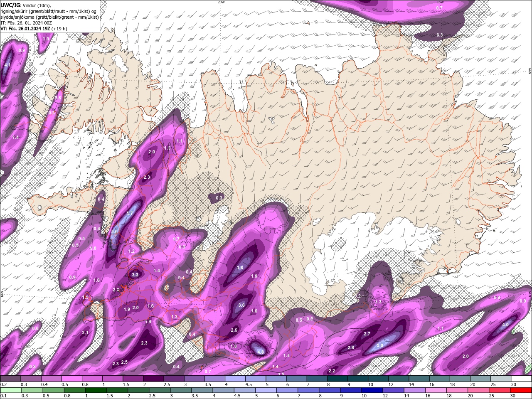The height and width of the screenshot is (399, 532).
Task: Click the '2.8' precipitation value
Action: pyautogui.click(x=351, y=347)
